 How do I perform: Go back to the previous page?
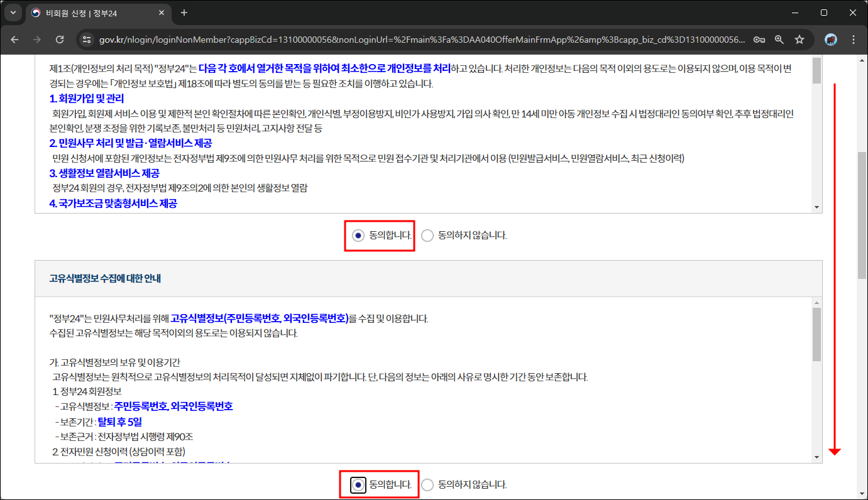(x=14, y=39)
